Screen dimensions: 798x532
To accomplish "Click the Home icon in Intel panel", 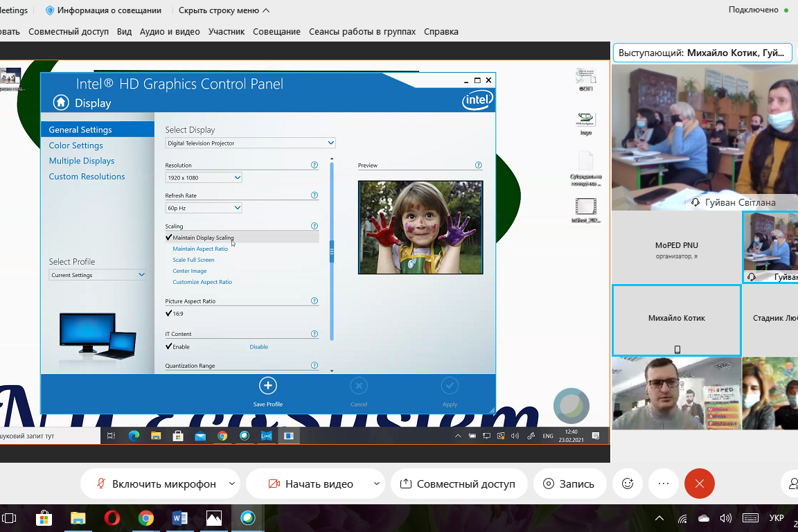I will coord(61,103).
